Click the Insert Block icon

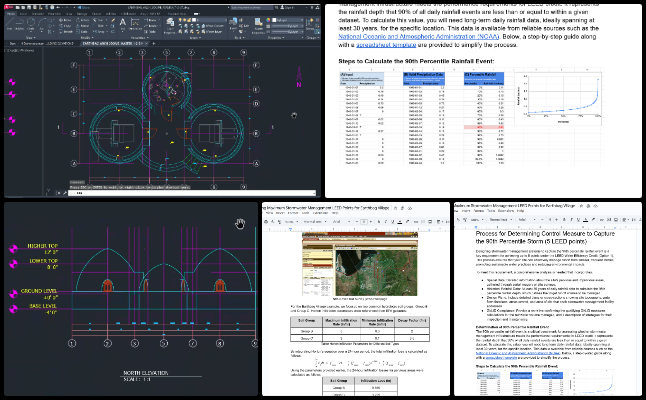(x=234, y=24)
